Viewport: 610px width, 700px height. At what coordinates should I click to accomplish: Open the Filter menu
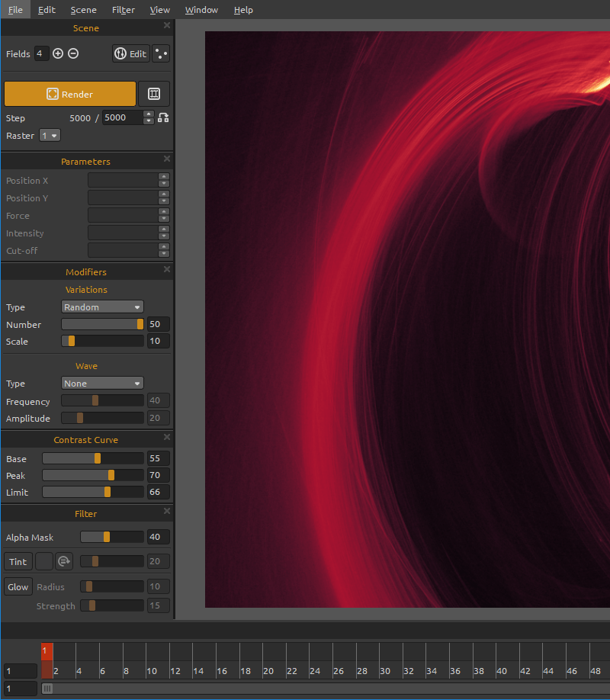click(x=123, y=10)
